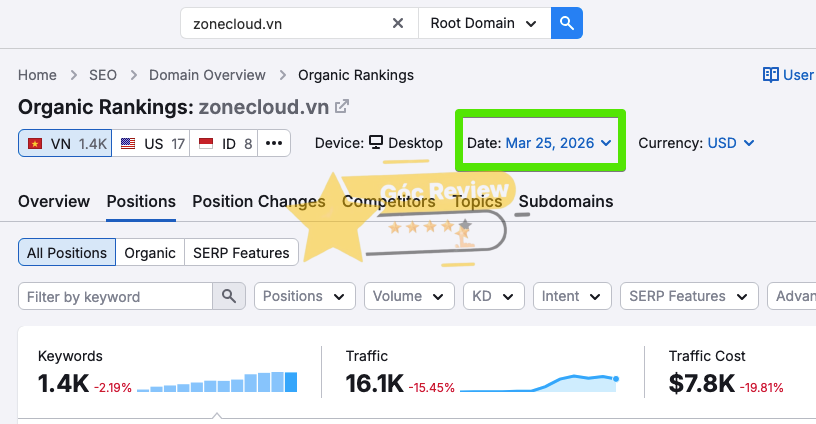The height and width of the screenshot is (424, 816).
Task: Click the Traffic trend line chart
Action: 539,383
